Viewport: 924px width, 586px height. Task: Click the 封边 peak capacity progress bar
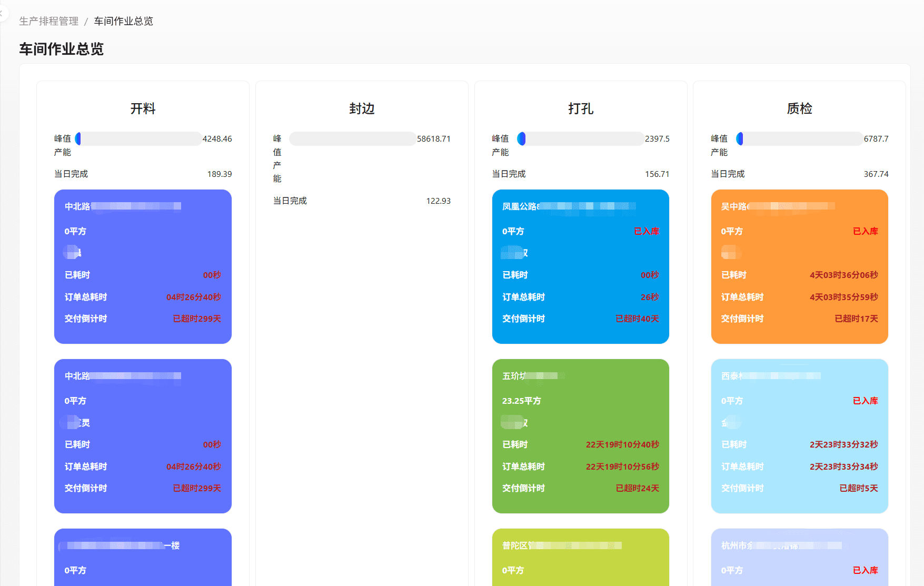click(x=352, y=138)
